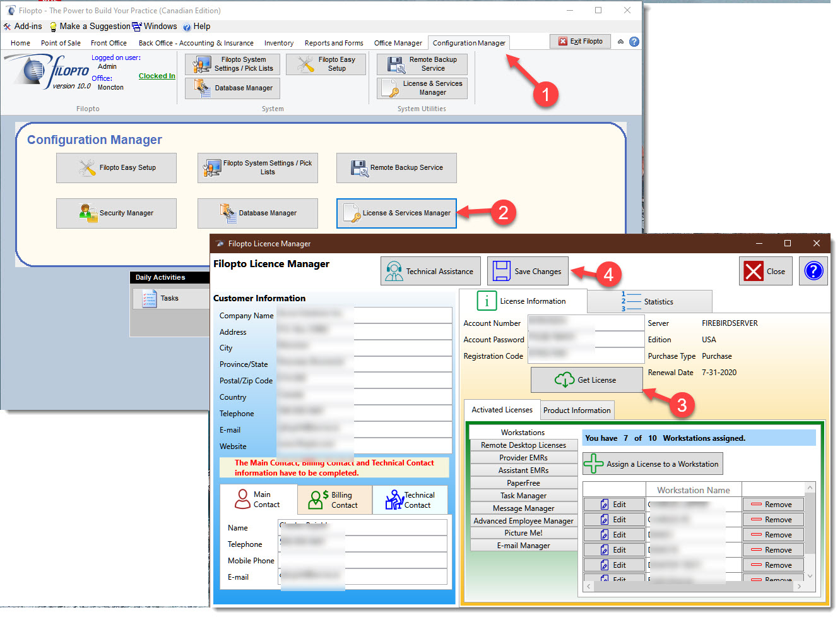Click the Account Number field
The width and height of the screenshot is (840, 617).
[586, 323]
